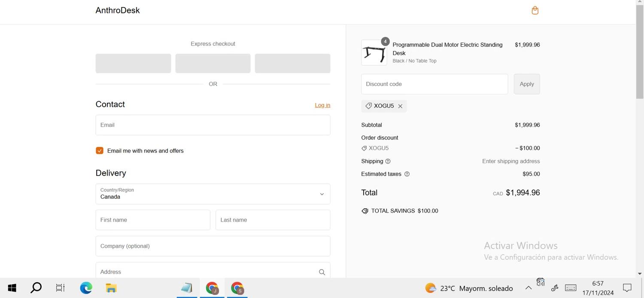Click the Apply discount button
The width and height of the screenshot is (644, 298).
click(527, 84)
